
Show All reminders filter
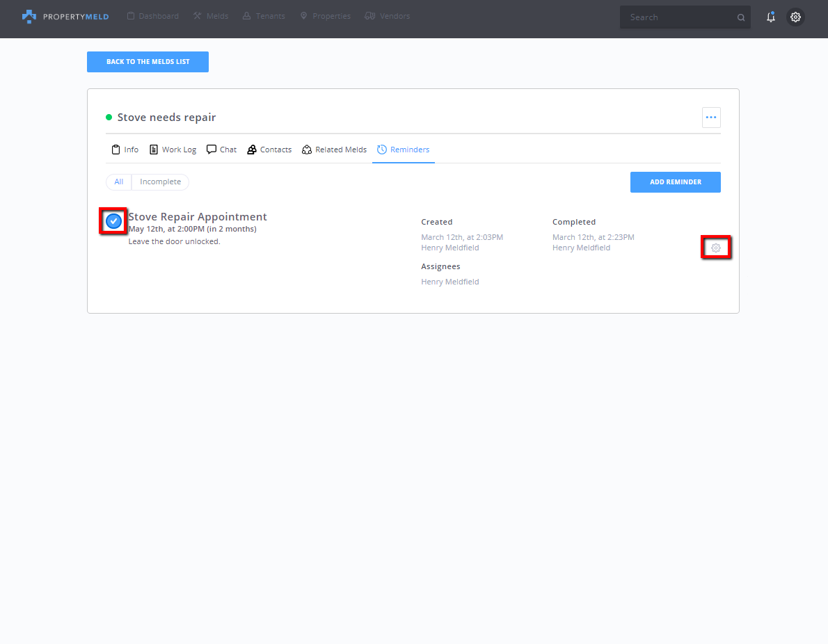[x=119, y=182]
